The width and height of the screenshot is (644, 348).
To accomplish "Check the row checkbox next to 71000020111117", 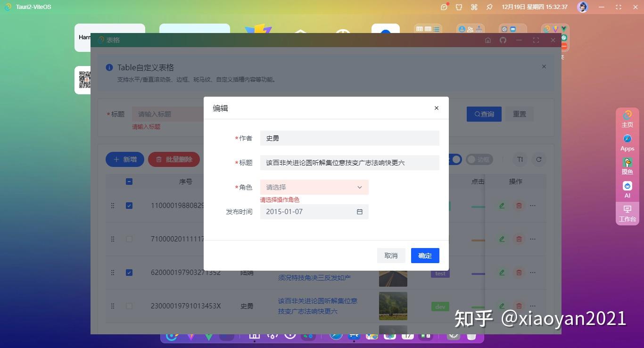I will click(129, 239).
